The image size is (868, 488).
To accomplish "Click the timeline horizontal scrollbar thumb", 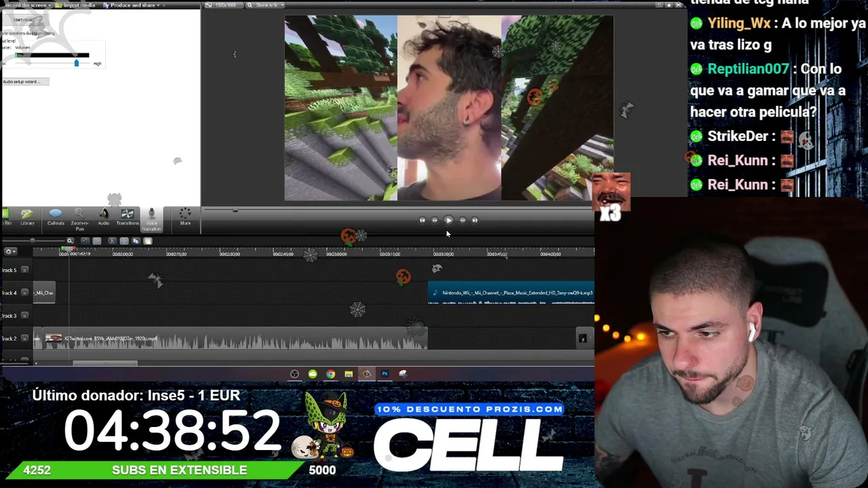I will tap(105, 363).
